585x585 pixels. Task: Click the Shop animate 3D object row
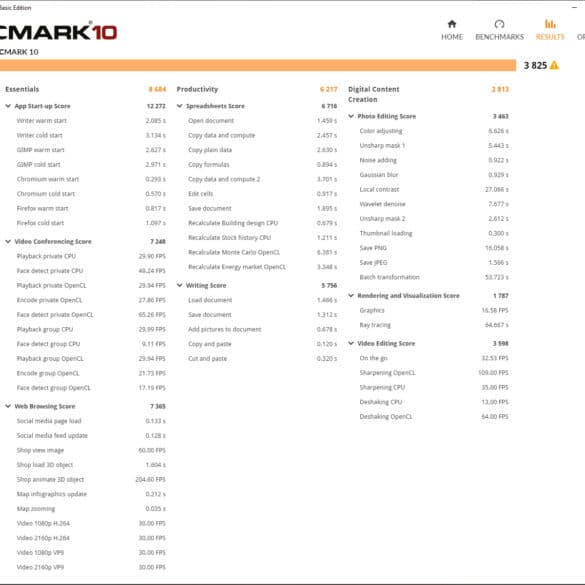pos(91,479)
